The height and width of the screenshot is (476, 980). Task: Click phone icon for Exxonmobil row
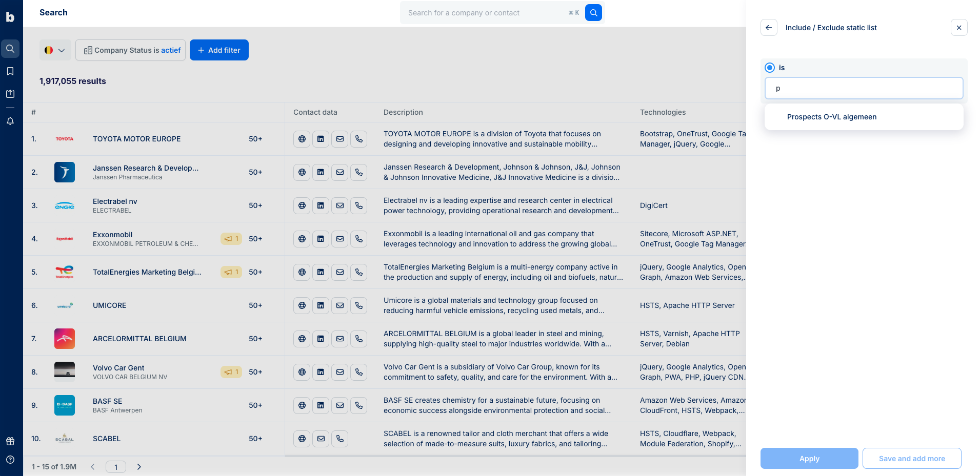click(359, 239)
